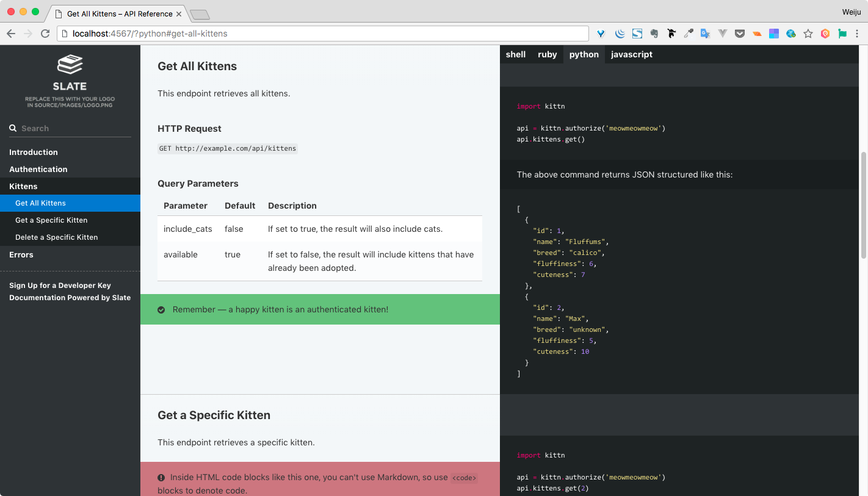Open the Chrome three-dot menu
Viewport: 868px width, 496px height.
tap(858, 34)
